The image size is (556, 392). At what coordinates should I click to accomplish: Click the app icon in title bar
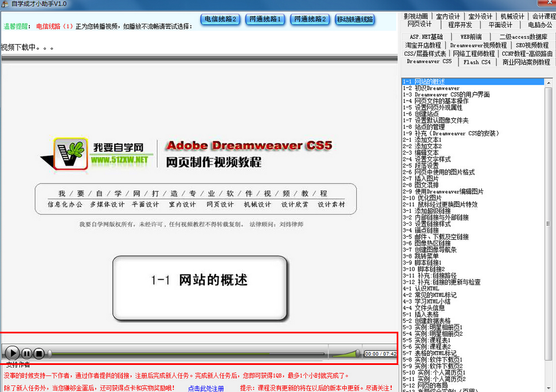point(4,4)
